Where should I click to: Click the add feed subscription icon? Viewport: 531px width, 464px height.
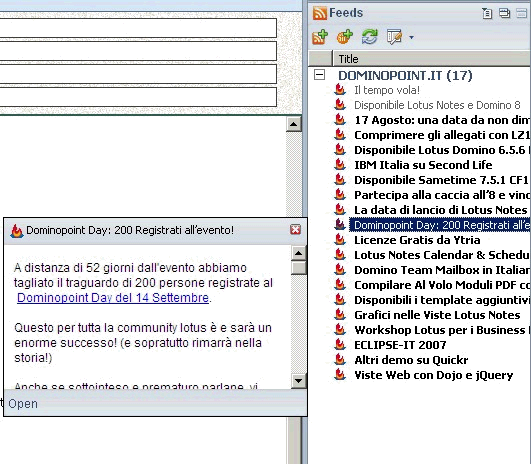click(320, 37)
